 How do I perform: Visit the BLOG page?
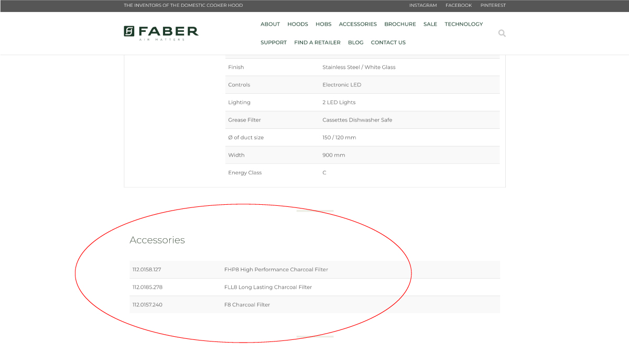[356, 42]
